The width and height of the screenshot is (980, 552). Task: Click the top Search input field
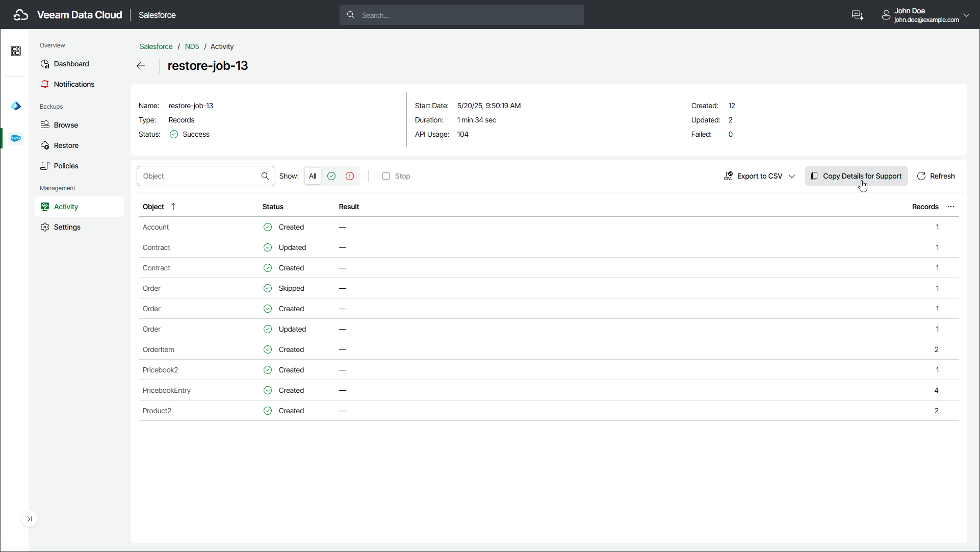coord(462,15)
